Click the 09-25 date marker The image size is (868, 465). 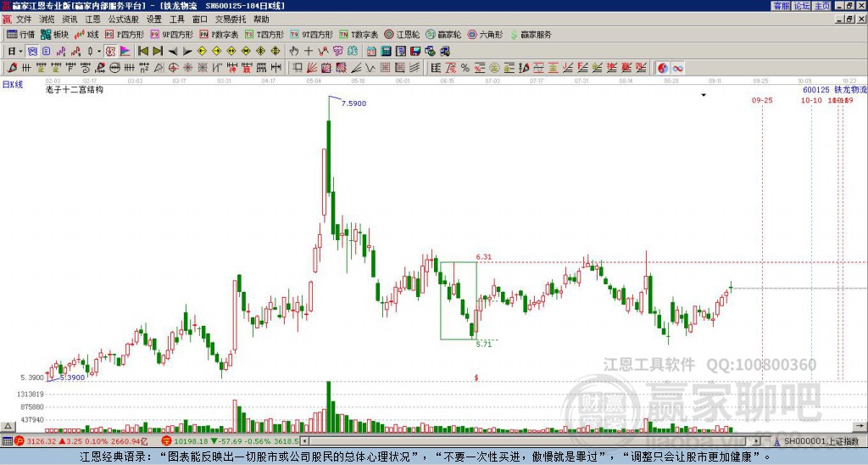pyautogui.click(x=762, y=100)
